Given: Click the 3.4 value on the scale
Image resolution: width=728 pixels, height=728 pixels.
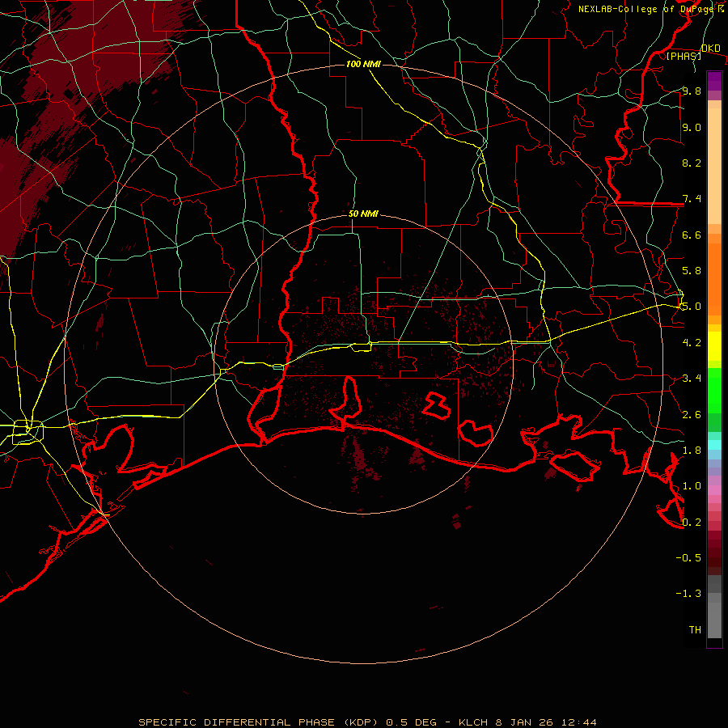Looking at the screenshot, I should click(692, 379).
